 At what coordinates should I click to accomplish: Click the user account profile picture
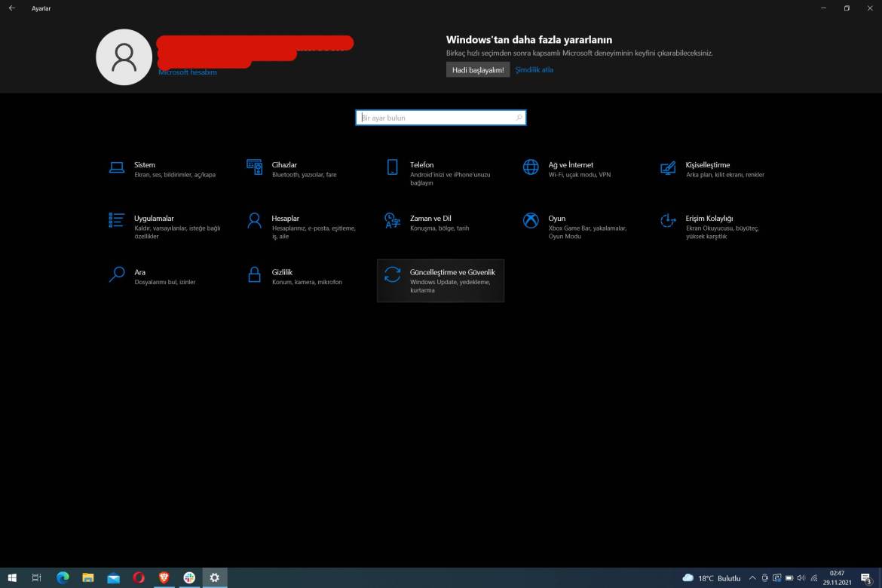[124, 57]
